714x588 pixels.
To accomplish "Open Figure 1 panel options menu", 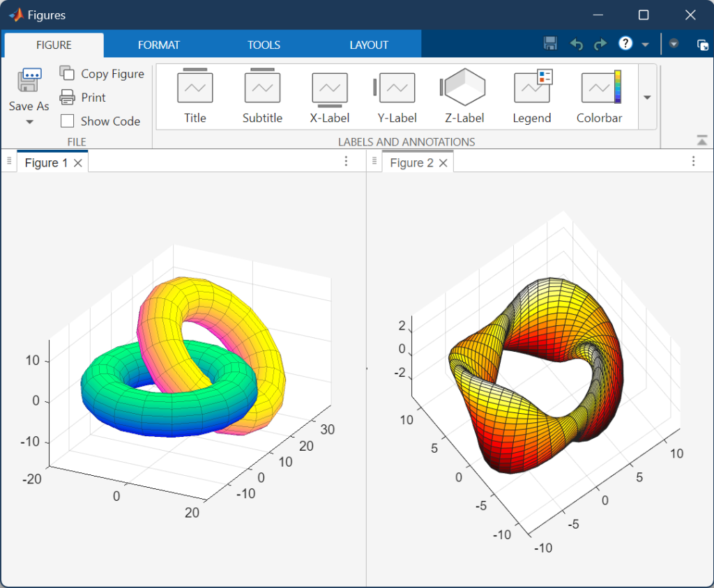I will (346, 162).
